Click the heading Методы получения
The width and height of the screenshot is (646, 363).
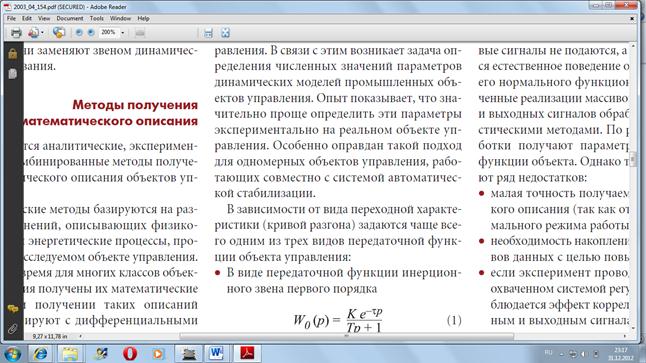point(135,105)
